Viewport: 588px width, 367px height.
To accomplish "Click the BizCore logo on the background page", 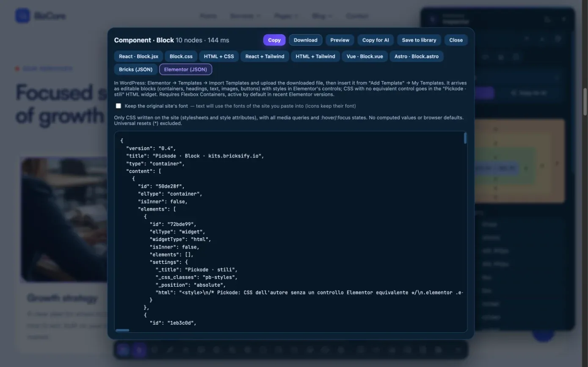I will 41,16.
